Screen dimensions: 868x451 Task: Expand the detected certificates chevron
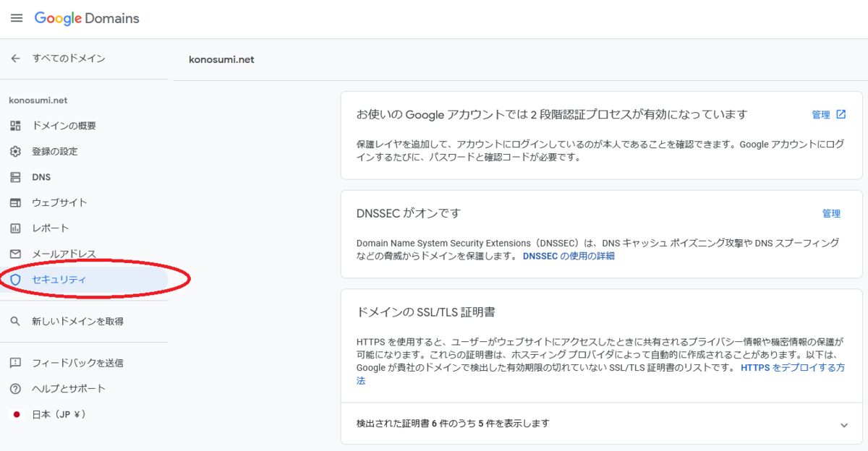click(x=843, y=425)
